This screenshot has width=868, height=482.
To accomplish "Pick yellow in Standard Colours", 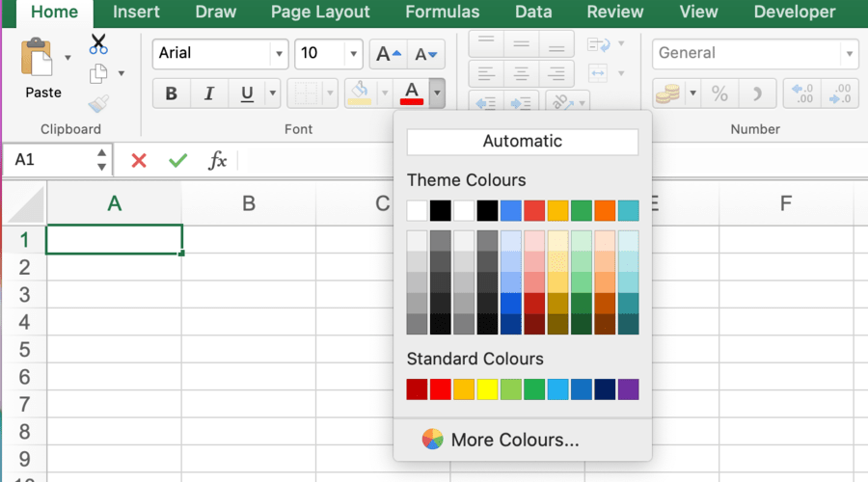I will coord(487,389).
